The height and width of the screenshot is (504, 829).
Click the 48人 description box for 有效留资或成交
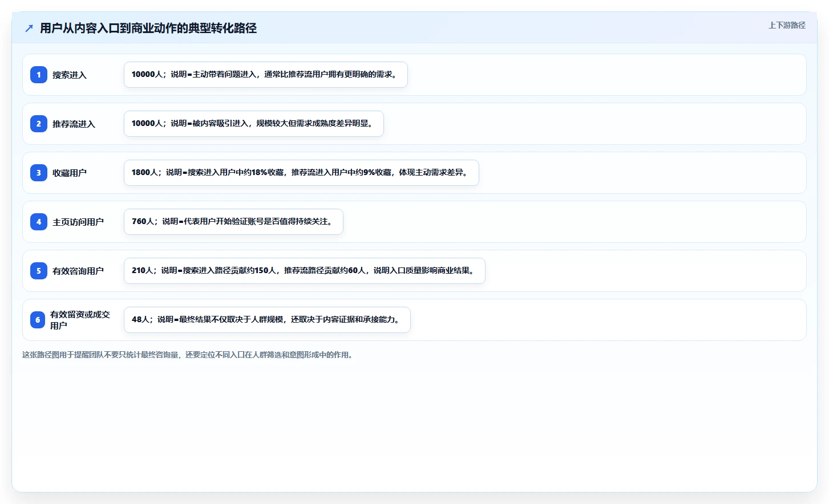tap(267, 320)
